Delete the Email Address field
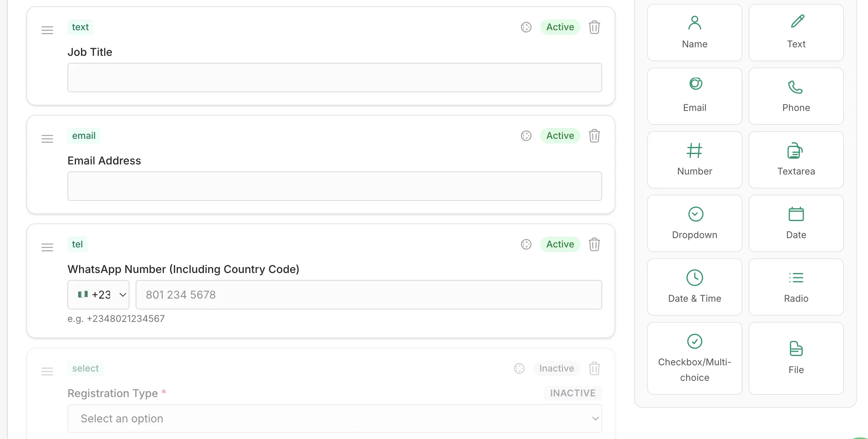Viewport: 868px width, 439px height. [594, 136]
